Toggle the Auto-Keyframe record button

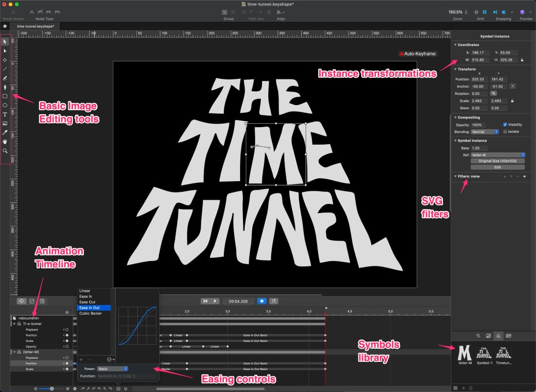(x=402, y=54)
